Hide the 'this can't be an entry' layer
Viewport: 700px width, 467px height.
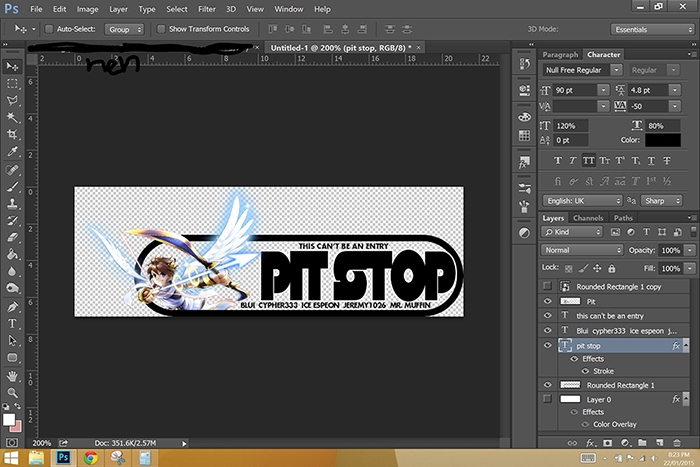547,316
